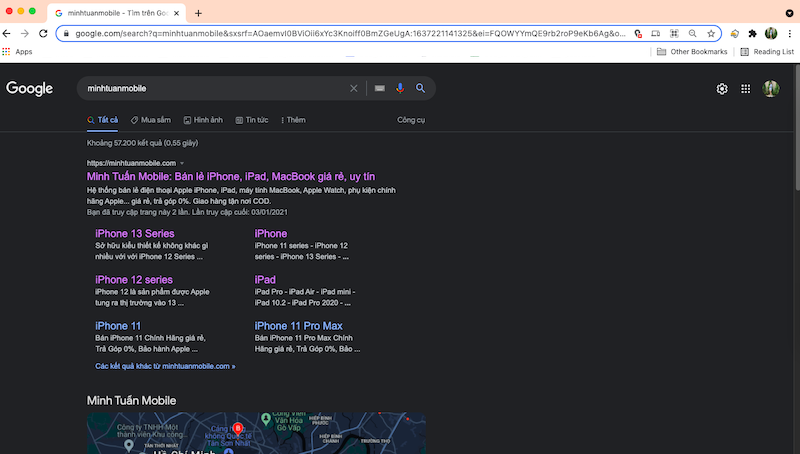The width and height of the screenshot is (800, 454).
Task: Open the on-screen keyboard input tool
Action: 380,88
